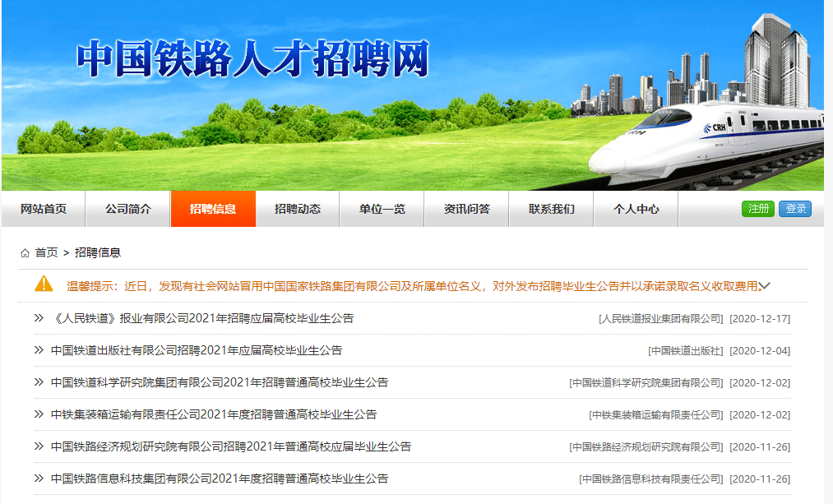This screenshot has height=504, width=833.
Task: Open 中国铁路经济规划研究院招聘2021年 announcement
Action: coord(231,446)
